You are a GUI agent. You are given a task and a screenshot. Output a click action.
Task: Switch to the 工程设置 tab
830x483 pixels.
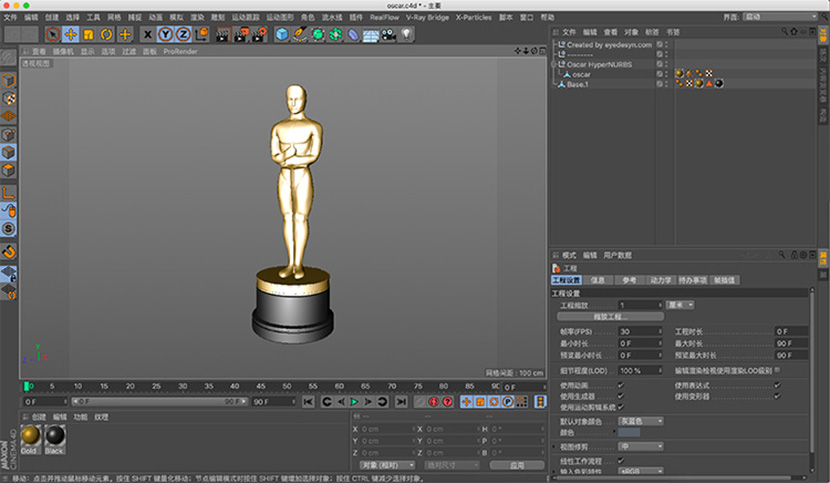point(566,280)
